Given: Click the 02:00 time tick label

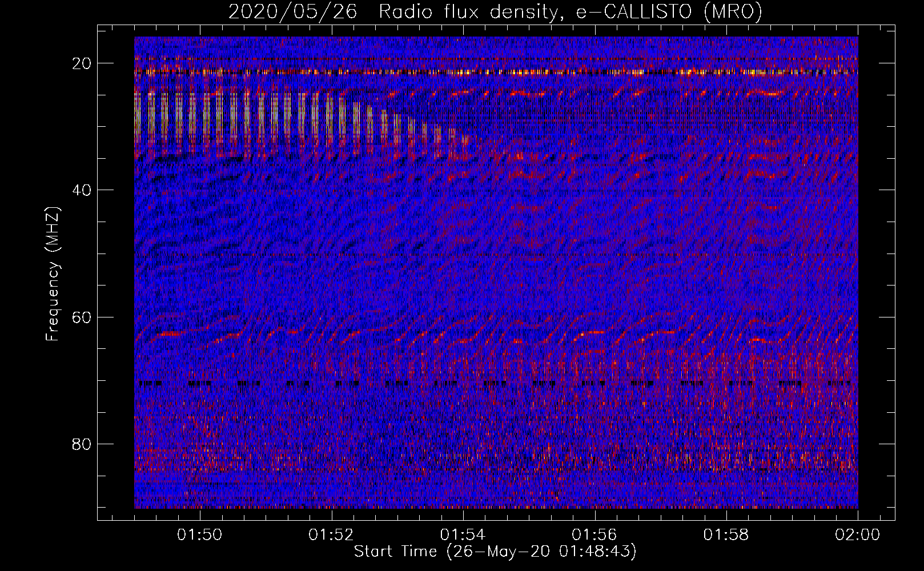Looking at the screenshot, I should (x=857, y=535).
